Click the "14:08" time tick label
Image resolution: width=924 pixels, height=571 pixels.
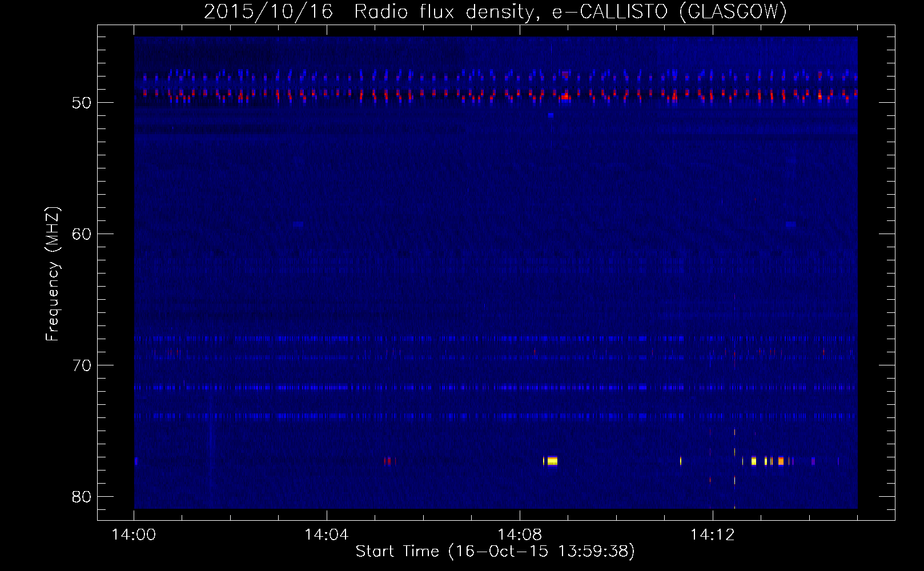point(519,535)
